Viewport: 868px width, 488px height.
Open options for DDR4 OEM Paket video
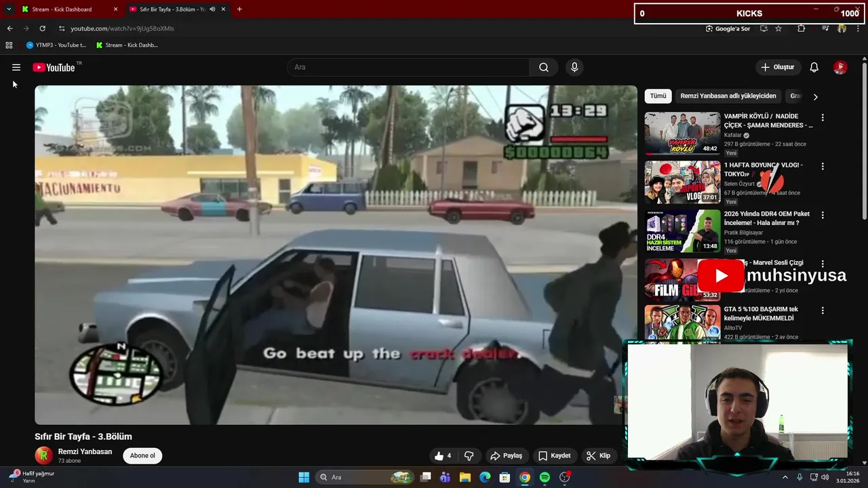click(x=823, y=215)
